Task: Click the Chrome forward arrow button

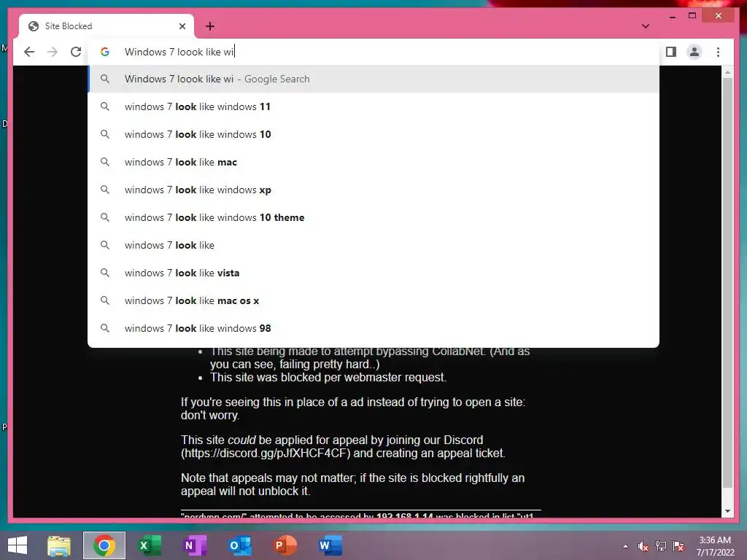Action: [53, 52]
